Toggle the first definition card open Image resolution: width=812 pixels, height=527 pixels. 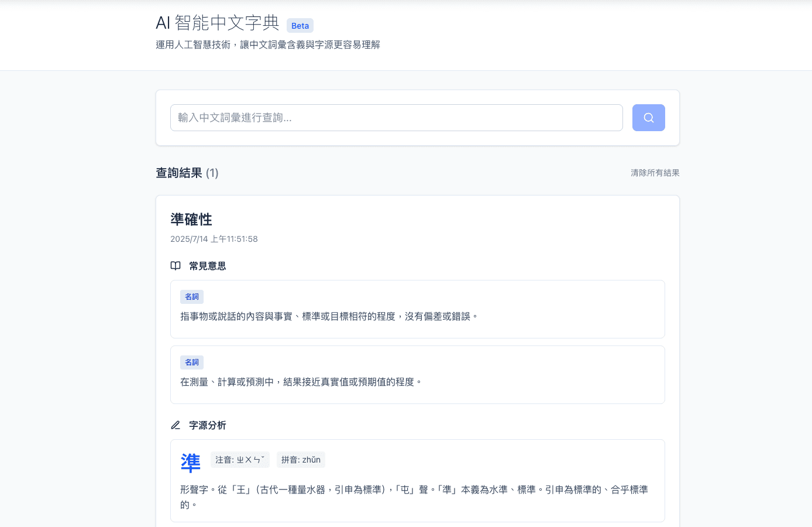coord(417,309)
